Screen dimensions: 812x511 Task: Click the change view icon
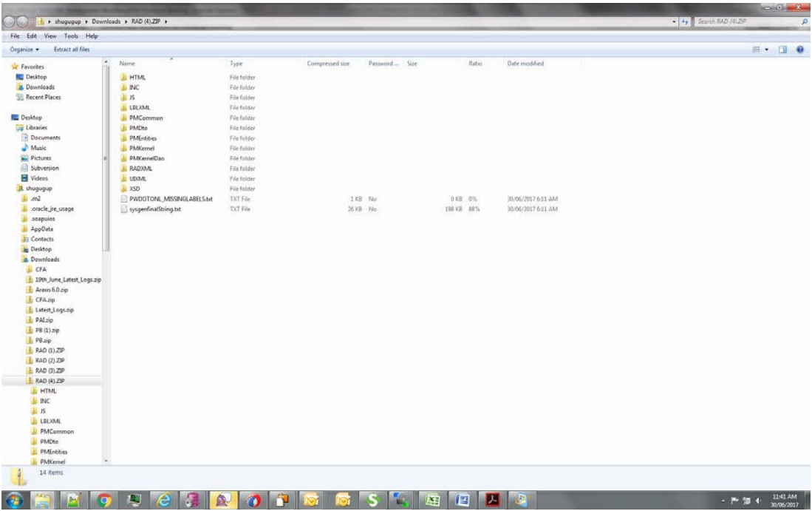[x=756, y=50]
